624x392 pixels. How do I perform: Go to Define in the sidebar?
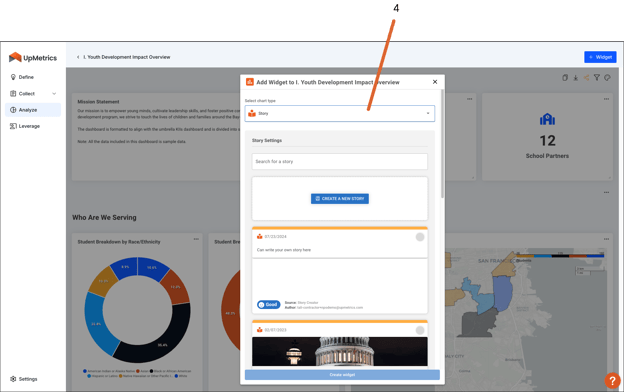click(26, 77)
